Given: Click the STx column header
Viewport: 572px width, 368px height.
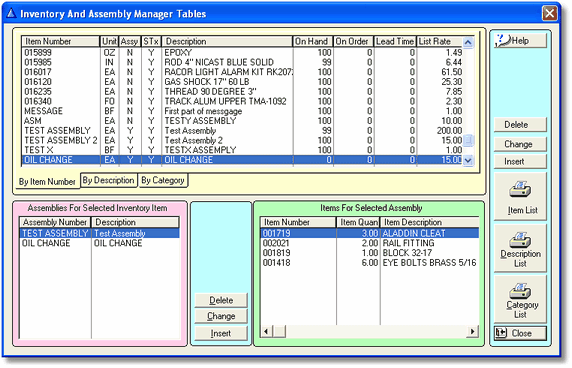Looking at the screenshot, I should point(151,42).
